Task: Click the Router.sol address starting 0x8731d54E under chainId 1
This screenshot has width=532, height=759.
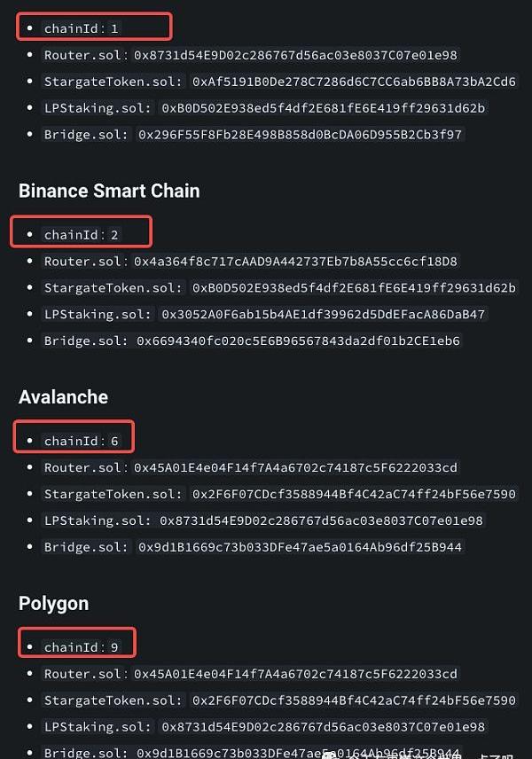Action: pos(295,55)
